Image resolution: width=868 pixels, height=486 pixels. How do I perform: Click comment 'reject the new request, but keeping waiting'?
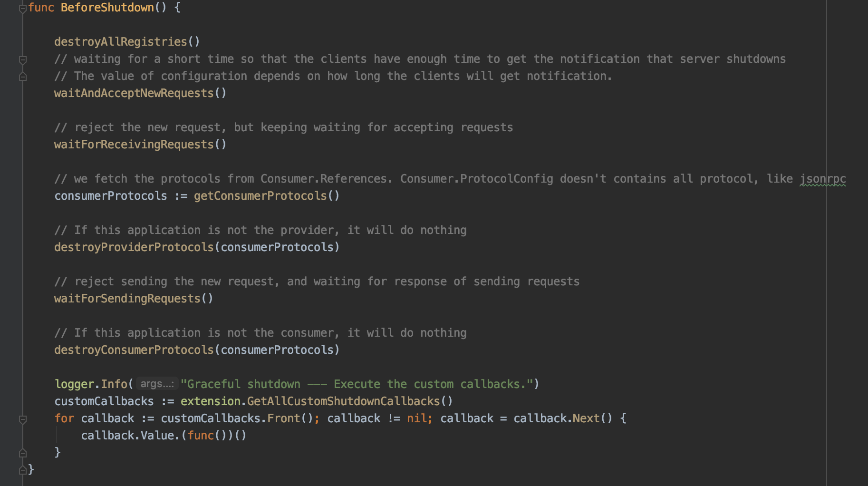tap(284, 127)
